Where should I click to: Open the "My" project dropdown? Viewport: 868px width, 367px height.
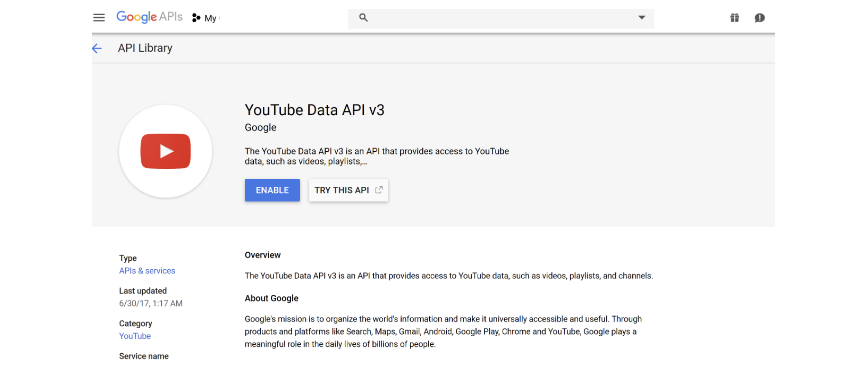(211, 18)
